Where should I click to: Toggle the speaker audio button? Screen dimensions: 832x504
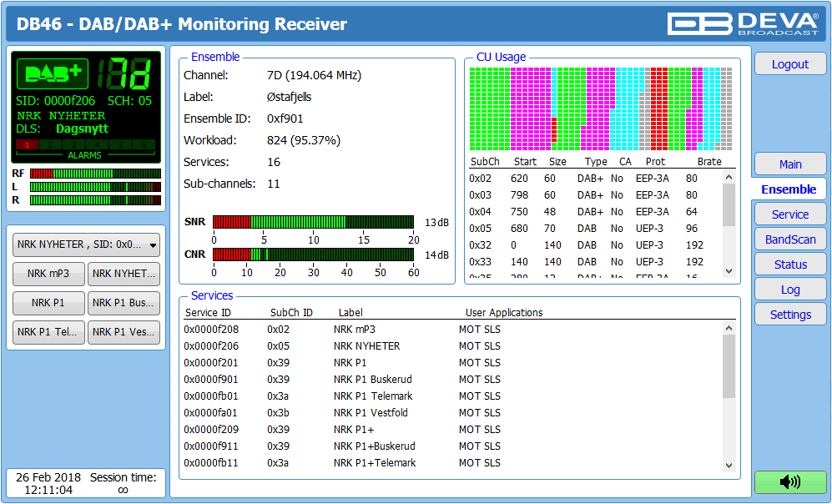point(790,481)
